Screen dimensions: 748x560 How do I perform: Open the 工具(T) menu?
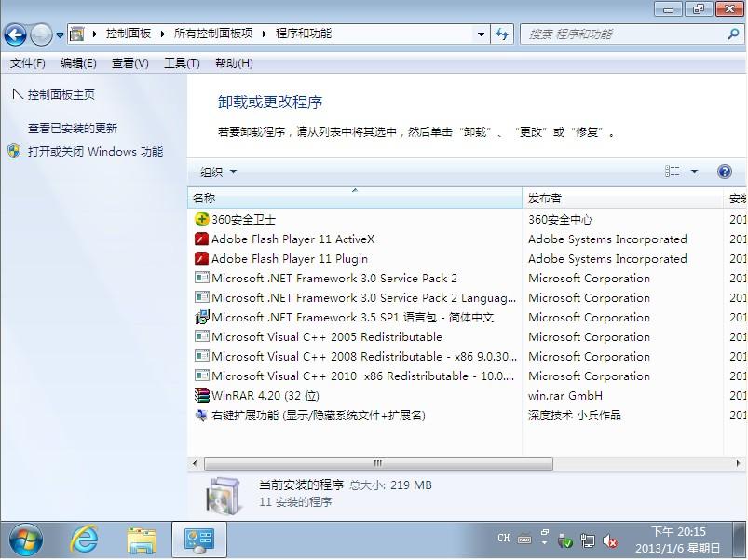(182, 63)
